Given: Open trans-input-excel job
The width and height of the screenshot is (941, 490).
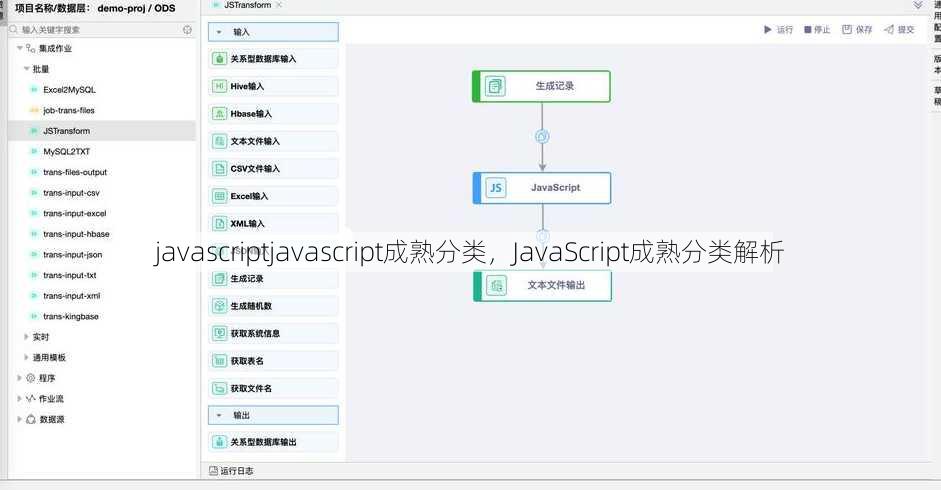Looking at the screenshot, I should [x=74, y=213].
